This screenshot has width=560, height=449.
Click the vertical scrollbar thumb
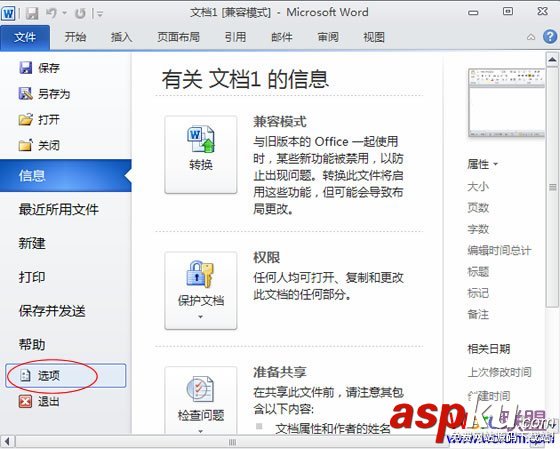[552, 187]
